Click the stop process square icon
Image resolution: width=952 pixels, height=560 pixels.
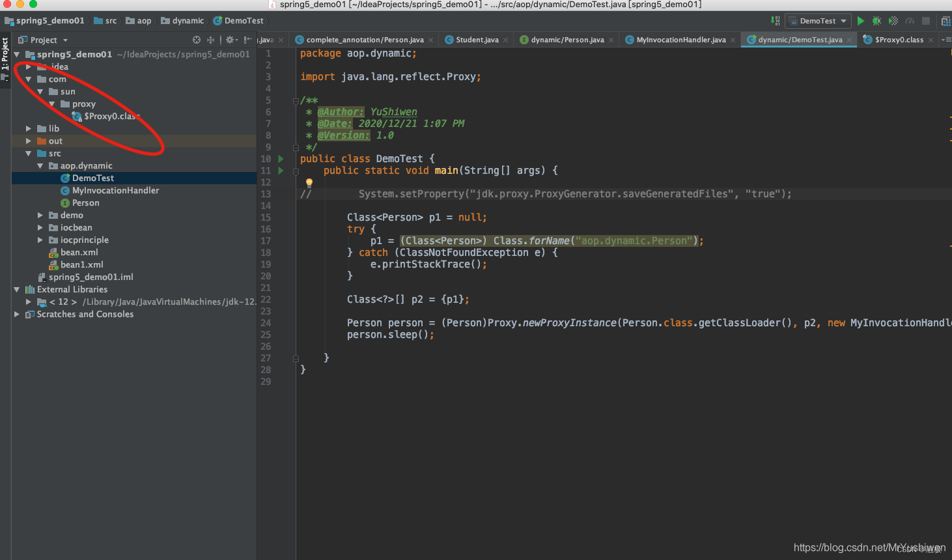click(x=926, y=21)
